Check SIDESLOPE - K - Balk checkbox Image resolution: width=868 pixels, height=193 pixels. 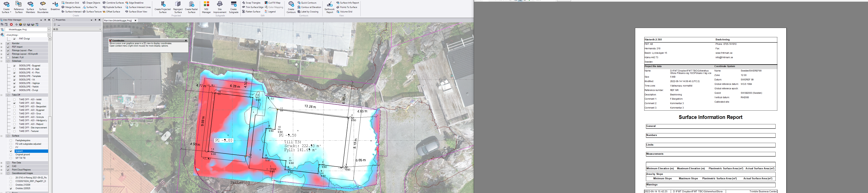click(14, 69)
